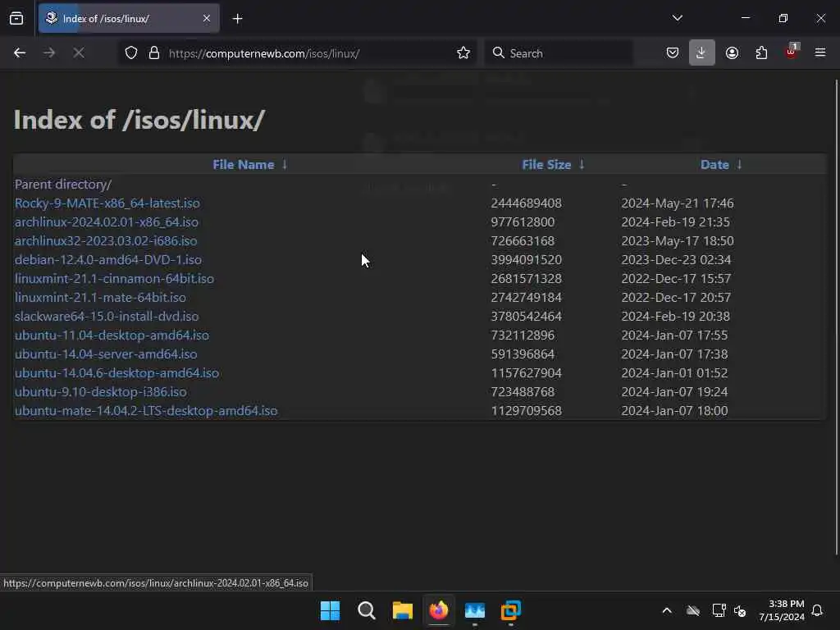Download slackware64-15.0-install-dvd.iso
Image resolution: width=840 pixels, height=630 pixels.
coord(107,316)
